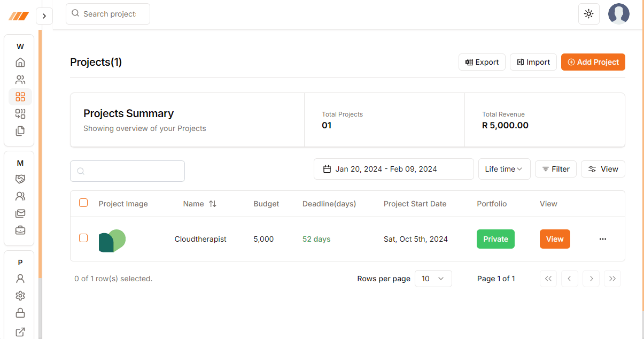Expand the sidebar with the chevron button

pyautogui.click(x=44, y=16)
